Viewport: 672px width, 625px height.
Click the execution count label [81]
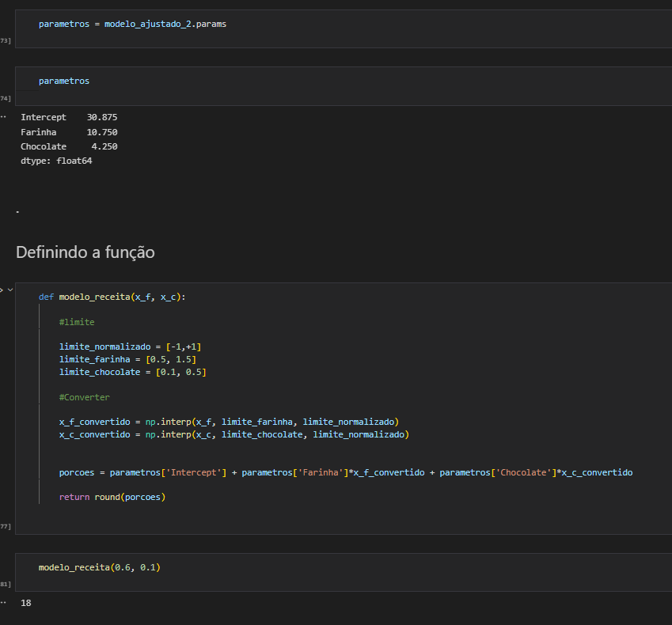click(4, 583)
